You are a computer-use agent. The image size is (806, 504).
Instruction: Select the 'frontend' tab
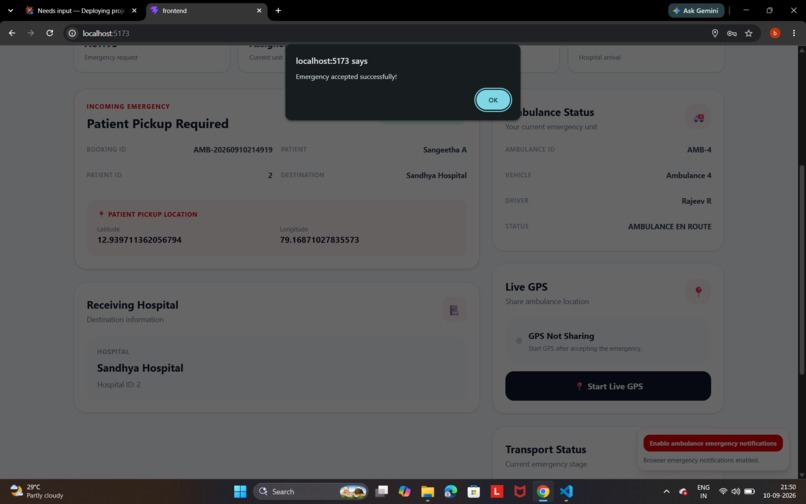(x=206, y=10)
